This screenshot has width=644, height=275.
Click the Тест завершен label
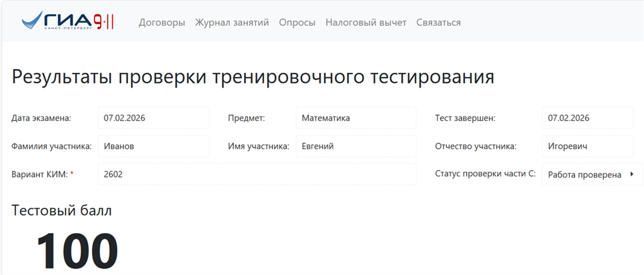466,119
